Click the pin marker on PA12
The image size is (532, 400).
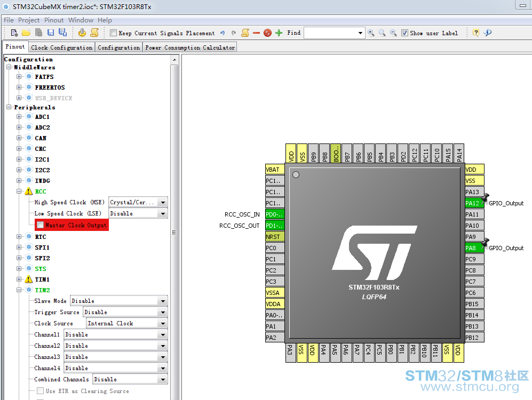(485, 198)
